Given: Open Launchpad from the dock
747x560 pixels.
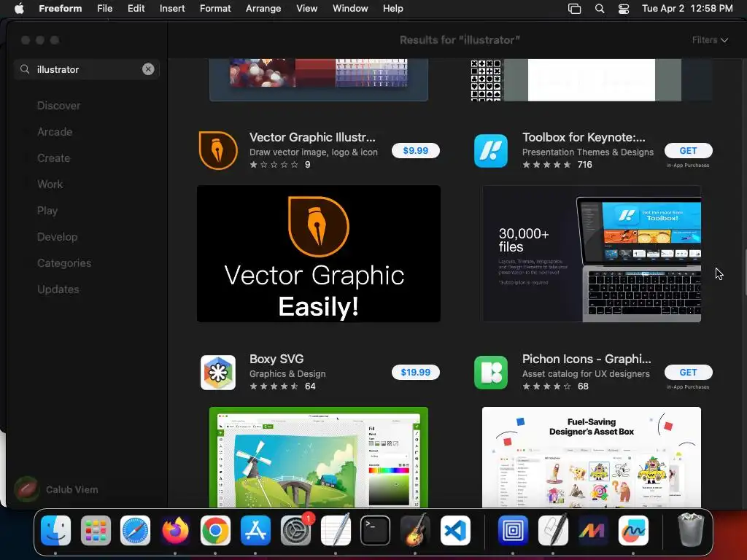Looking at the screenshot, I should (96, 530).
